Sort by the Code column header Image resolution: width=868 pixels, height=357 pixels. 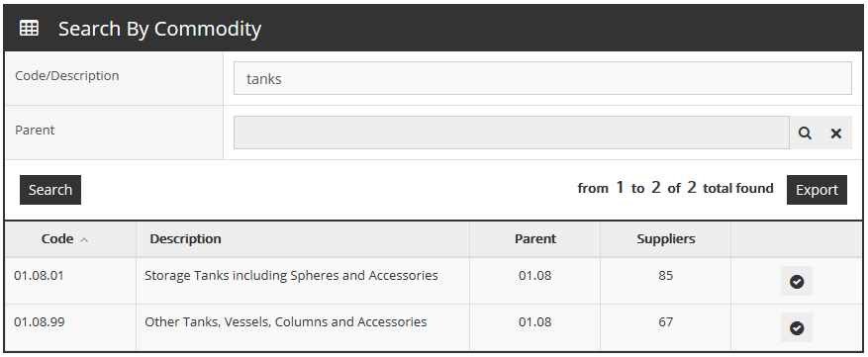coord(57,239)
